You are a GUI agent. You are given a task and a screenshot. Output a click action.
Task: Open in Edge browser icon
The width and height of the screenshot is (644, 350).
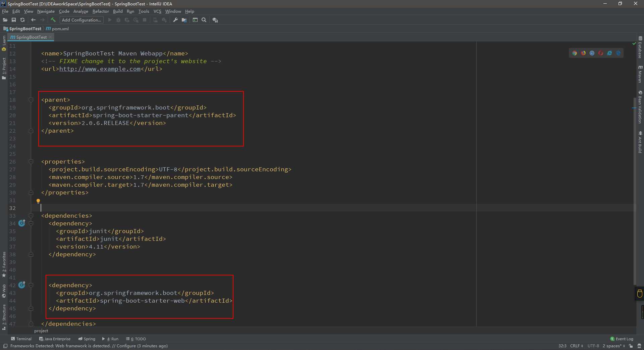pyautogui.click(x=618, y=53)
